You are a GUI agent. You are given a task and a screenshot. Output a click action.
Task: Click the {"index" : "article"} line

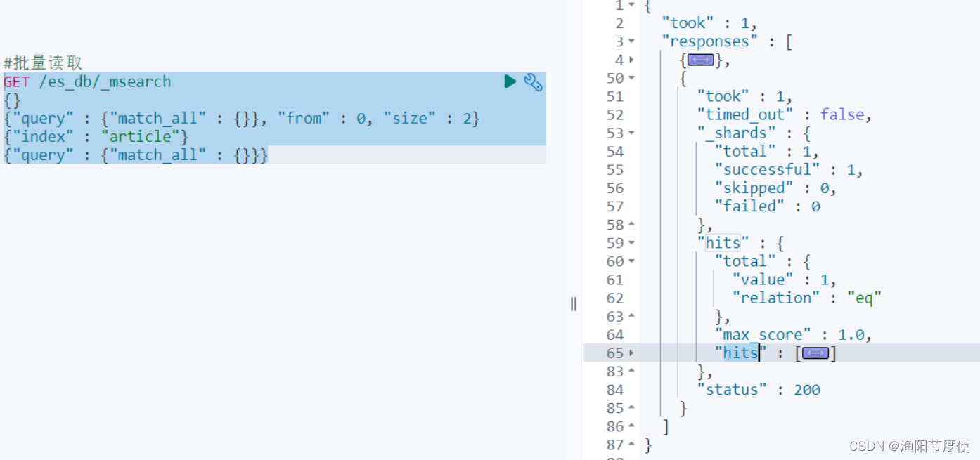pos(96,137)
